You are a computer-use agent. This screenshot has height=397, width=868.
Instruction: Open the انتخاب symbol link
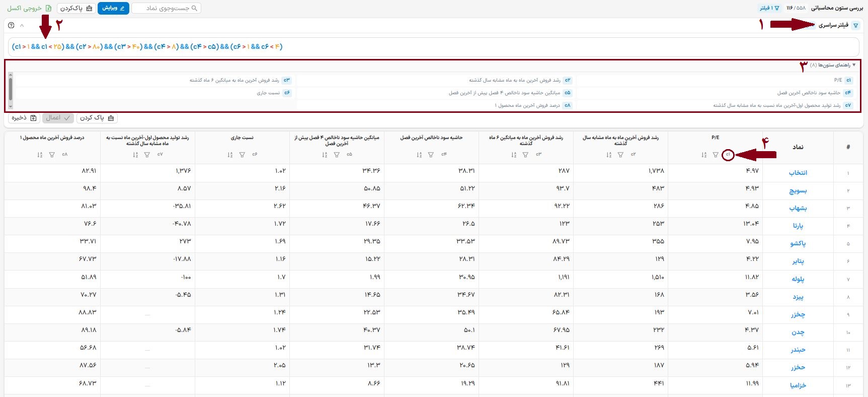(798, 173)
